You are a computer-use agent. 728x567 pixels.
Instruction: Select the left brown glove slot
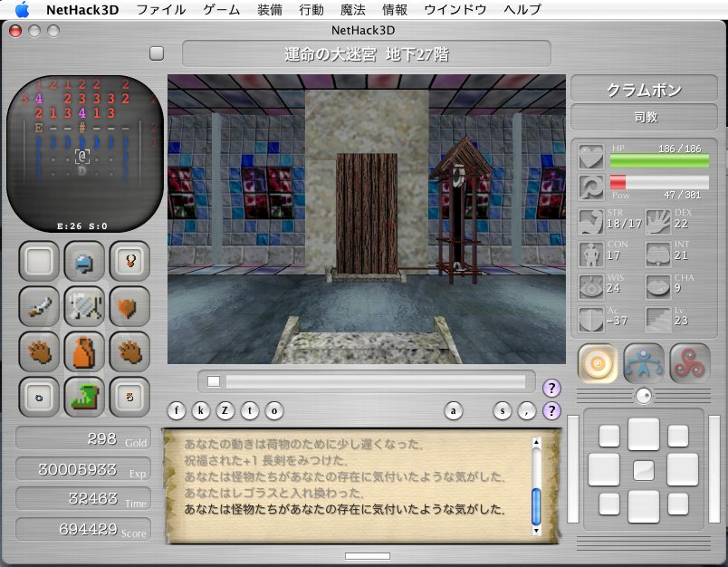point(39,351)
